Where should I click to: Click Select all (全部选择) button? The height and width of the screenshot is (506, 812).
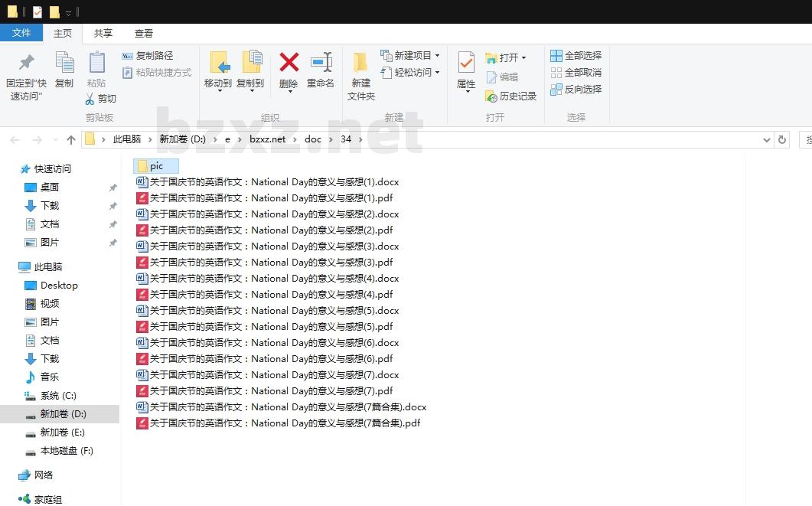pyautogui.click(x=576, y=56)
